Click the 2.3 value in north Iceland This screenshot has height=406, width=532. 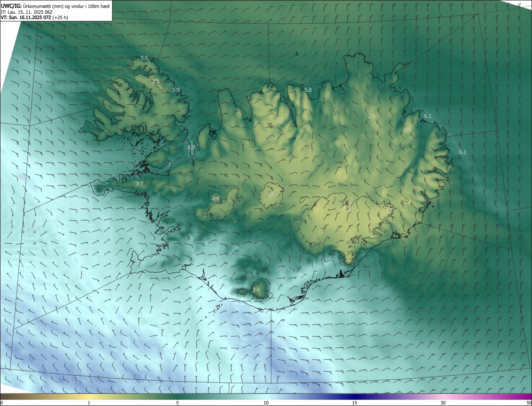coord(280,120)
